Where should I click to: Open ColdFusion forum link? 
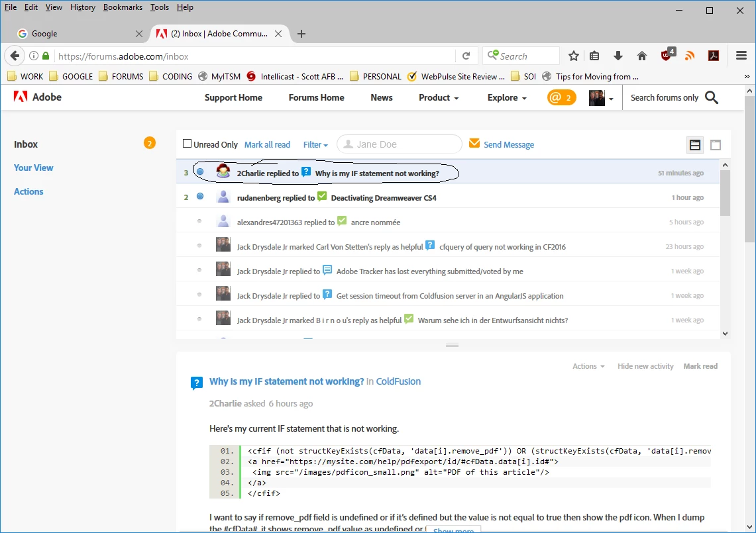pos(398,381)
